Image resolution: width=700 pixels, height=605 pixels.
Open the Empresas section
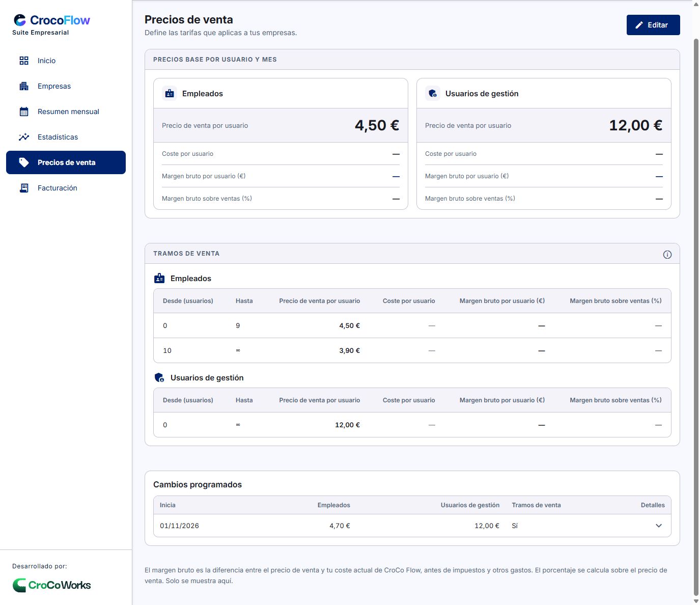[x=66, y=86]
